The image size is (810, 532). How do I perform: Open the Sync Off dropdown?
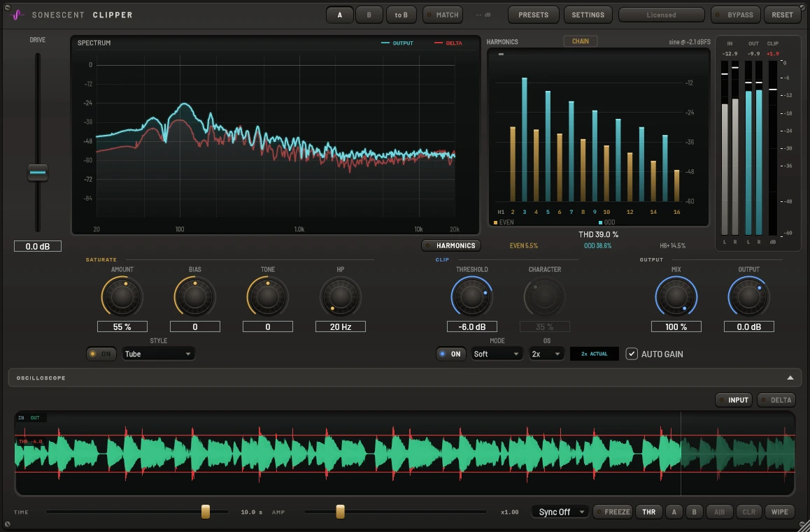coord(560,512)
